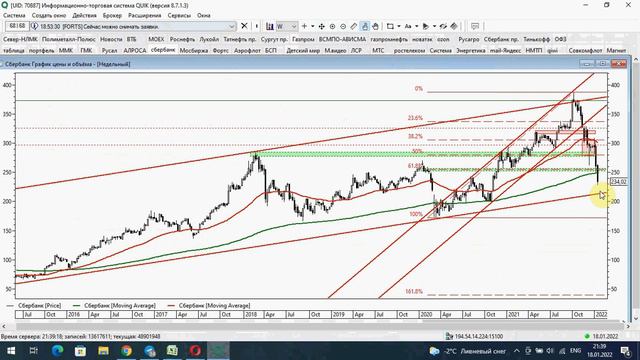Click the 68168 field in toolbar
This screenshot has height=360, width=640.
pos(17,26)
